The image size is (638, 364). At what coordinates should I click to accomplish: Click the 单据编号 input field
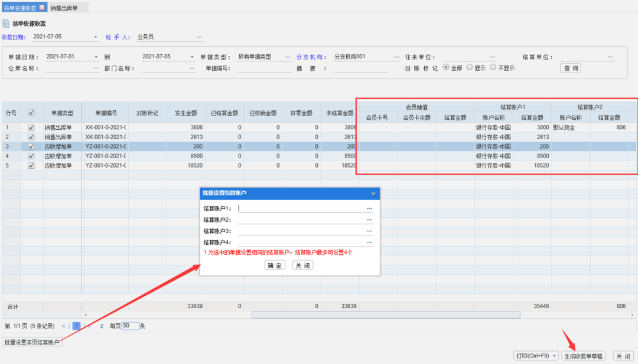[x=265, y=68]
